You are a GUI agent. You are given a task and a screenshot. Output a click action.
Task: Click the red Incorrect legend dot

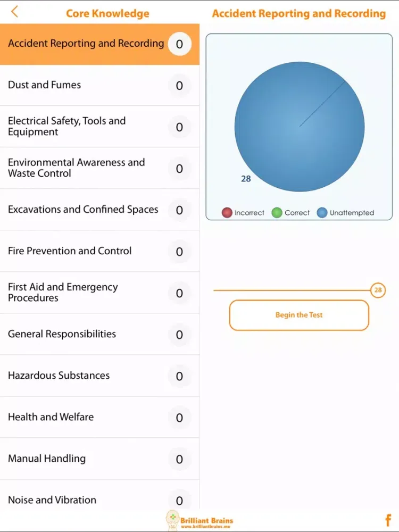(227, 213)
